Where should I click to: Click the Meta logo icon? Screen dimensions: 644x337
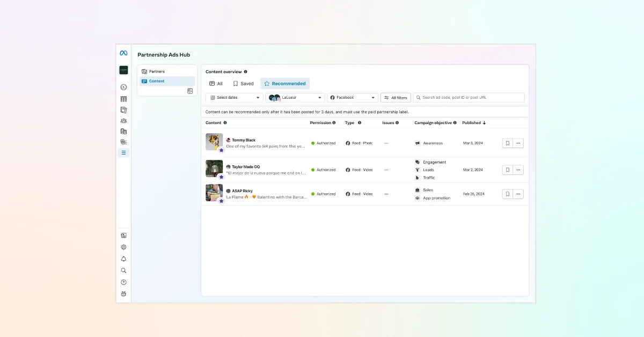coord(123,53)
